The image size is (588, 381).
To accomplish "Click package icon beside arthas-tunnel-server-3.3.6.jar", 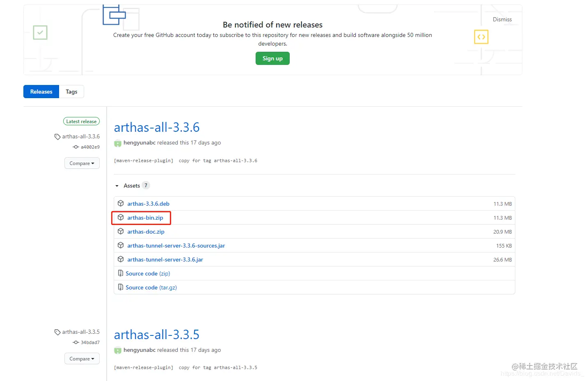I will (121, 259).
